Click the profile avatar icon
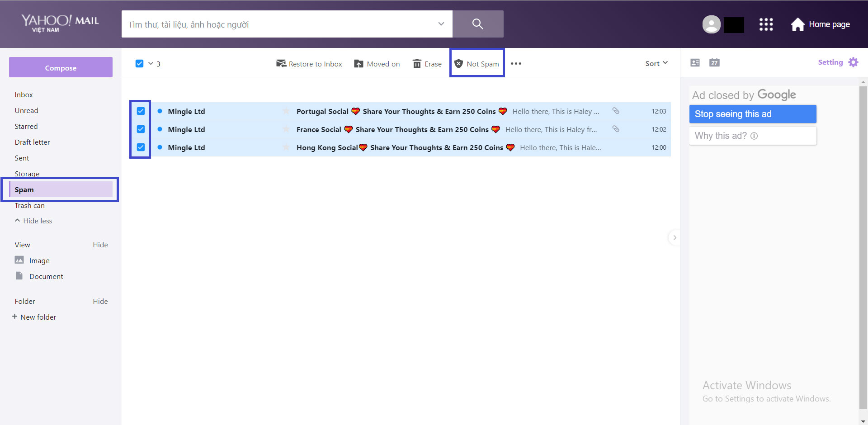868x425 pixels. (711, 24)
